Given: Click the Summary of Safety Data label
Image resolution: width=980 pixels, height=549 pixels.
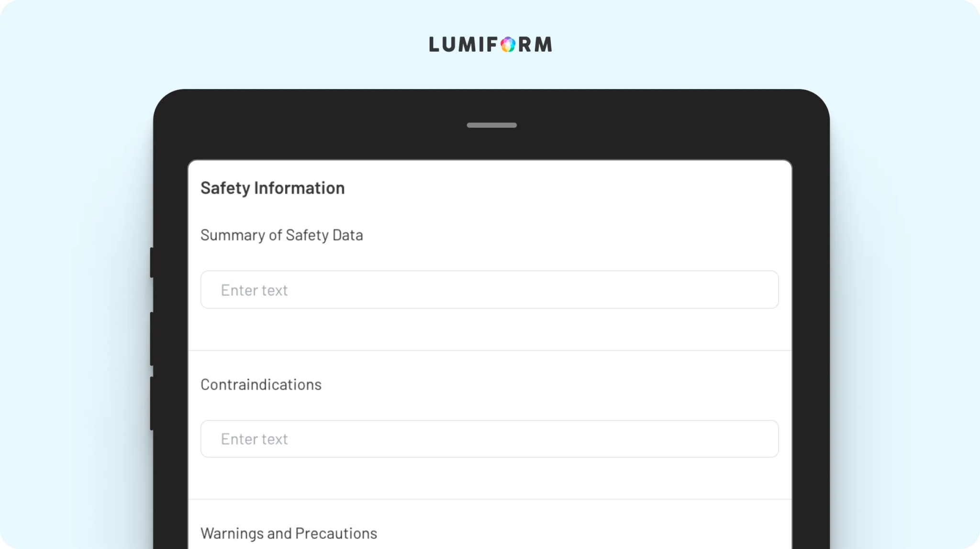Looking at the screenshot, I should (x=281, y=235).
